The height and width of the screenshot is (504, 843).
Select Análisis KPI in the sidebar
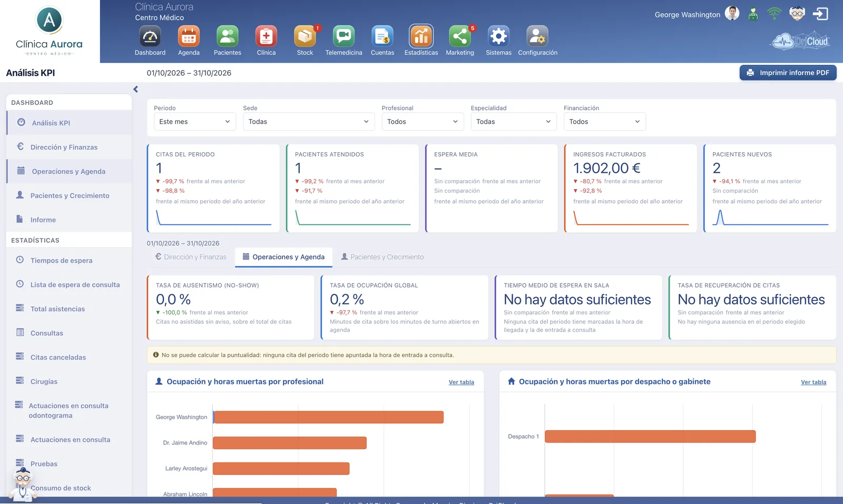[x=70, y=123]
